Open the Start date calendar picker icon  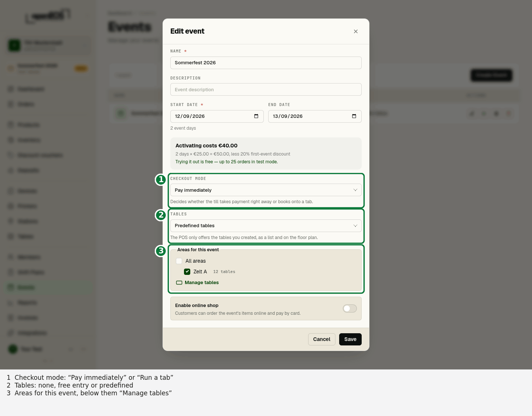256,116
